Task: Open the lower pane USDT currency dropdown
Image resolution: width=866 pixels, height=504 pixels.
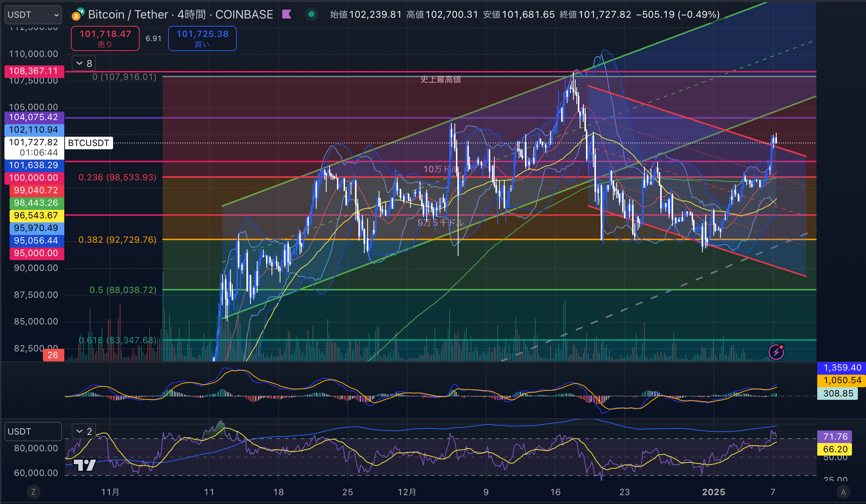Action: [x=33, y=432]
